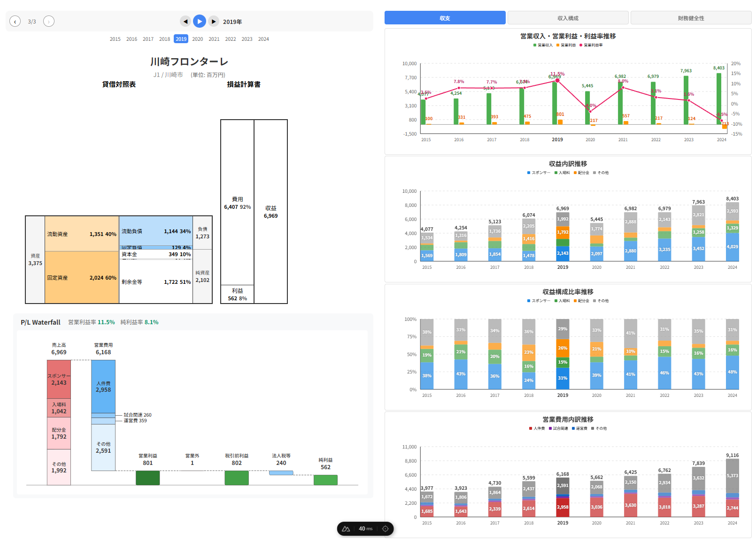Select year 2015 in the year selector

[115, 39]
